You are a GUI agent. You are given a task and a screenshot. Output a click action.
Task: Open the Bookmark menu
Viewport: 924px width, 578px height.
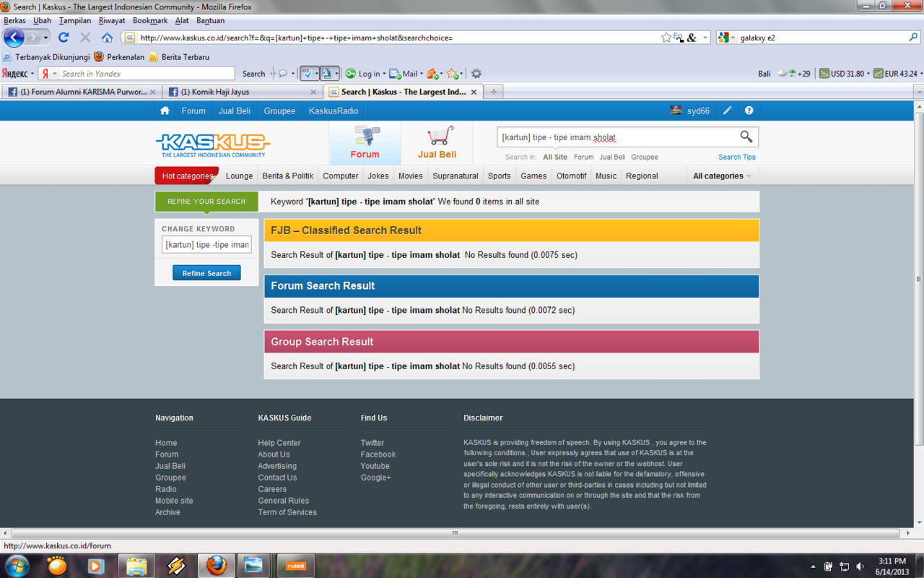(x=150, y=21)
